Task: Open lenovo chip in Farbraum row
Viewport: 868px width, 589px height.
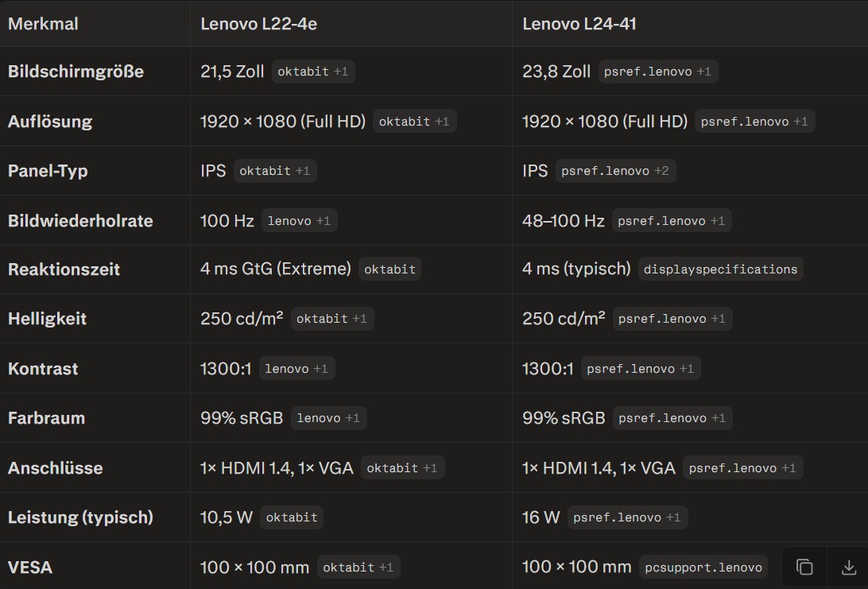Action: (329, 418)
